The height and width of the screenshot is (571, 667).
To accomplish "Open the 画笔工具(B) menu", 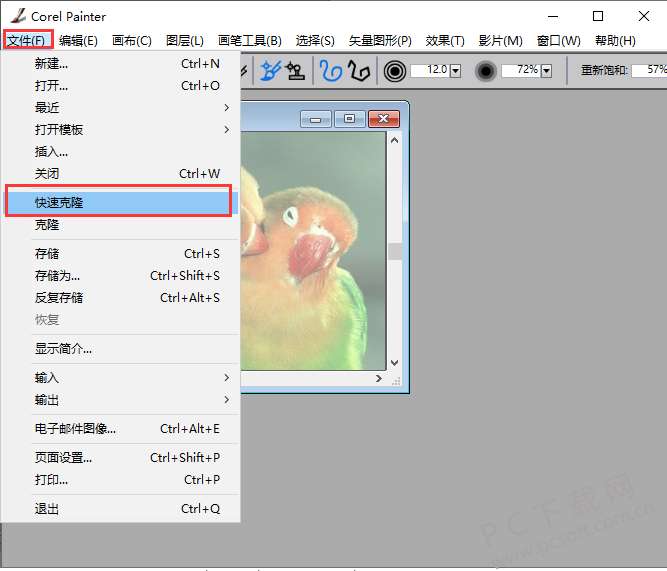I will pyautogui.click(x=250, y=40).
